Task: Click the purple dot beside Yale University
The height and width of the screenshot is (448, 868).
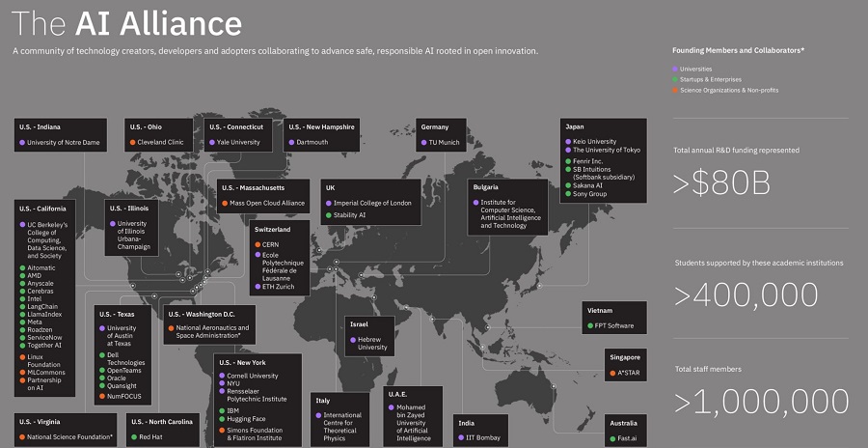Action: point(214,142)
